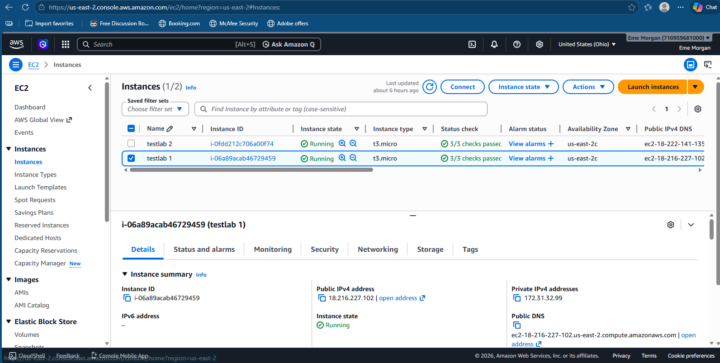Open the Actions dropdown
This screenshot has width=720, height=363.
click(x=588, y=87)
